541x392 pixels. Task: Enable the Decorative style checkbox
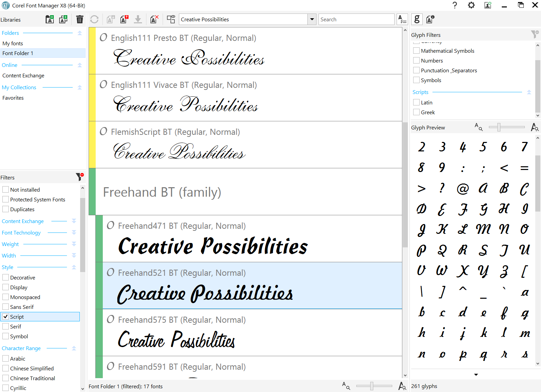click(x=6, y=277)
